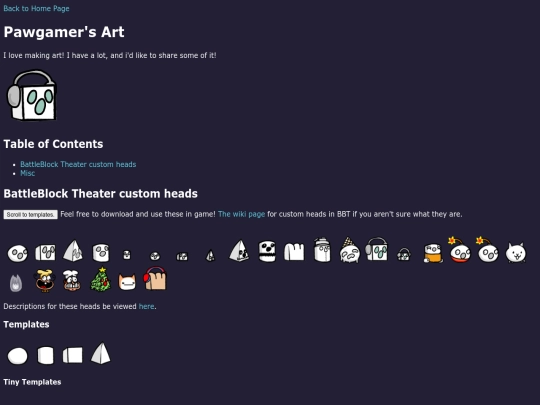The width and height of the screenshot is (540, 405).
Task: Open the grey flame-shaped head
Action: pos(16,283)
